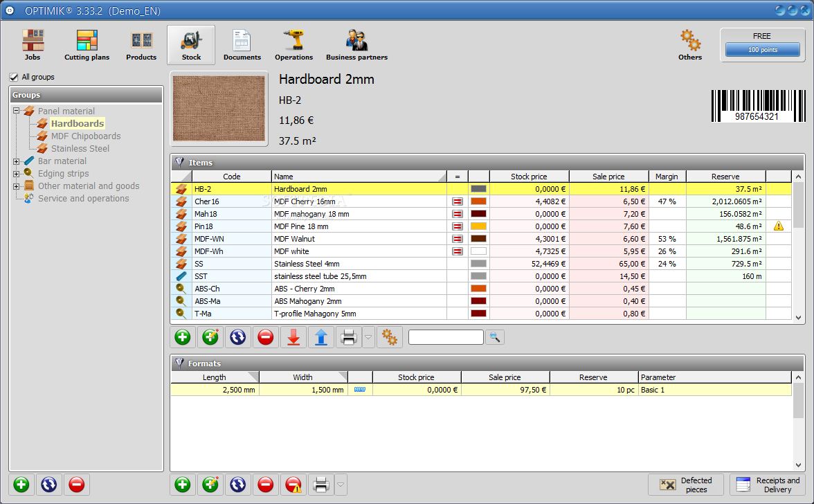Select the Stainless Steel 4mm row name
The image size is (814, 504).
[x=307, y=264]
